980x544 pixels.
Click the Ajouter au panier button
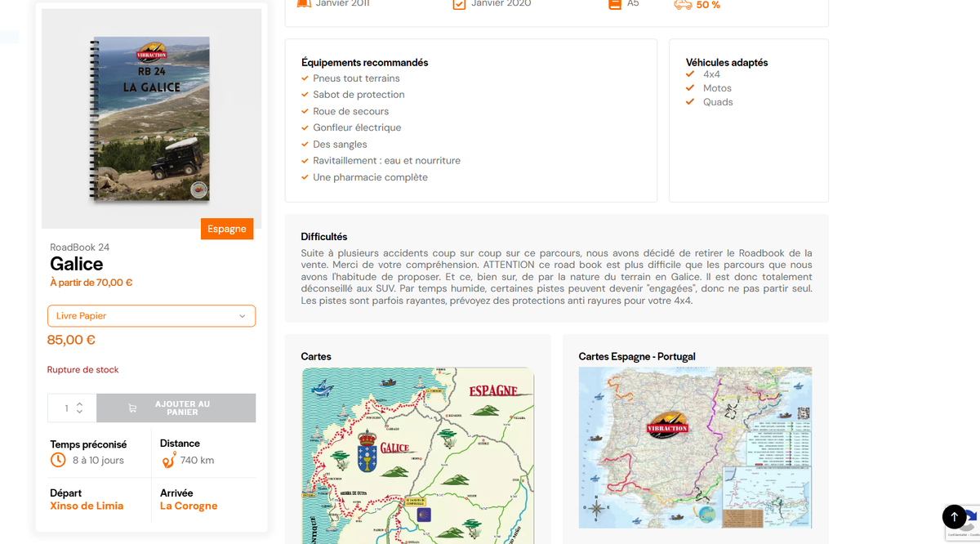pyautogui.click(x=176, y=408)
